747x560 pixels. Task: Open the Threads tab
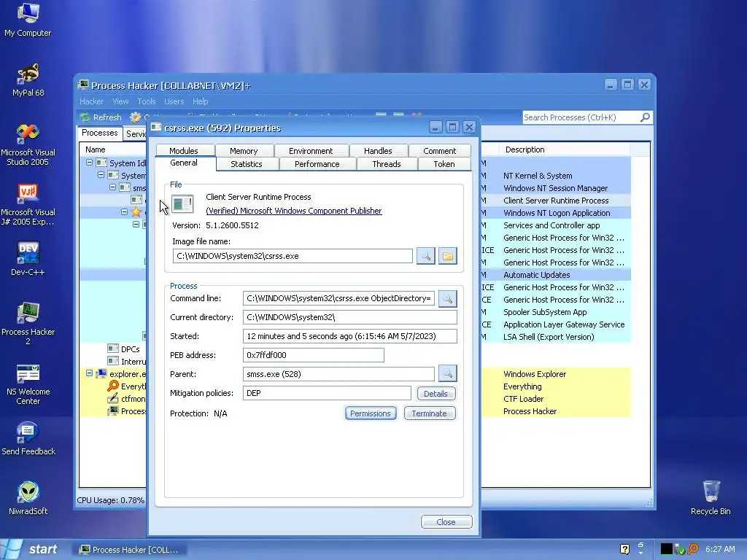click(x=387, y=164)
